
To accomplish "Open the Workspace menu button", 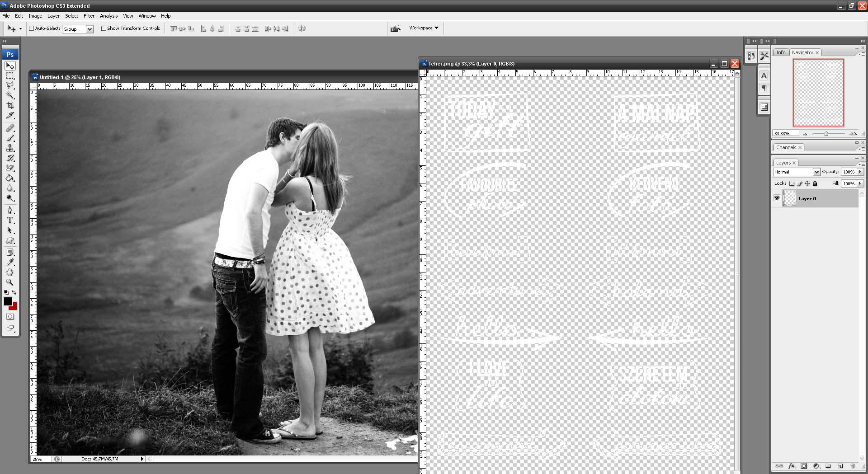I will (424, 28).
